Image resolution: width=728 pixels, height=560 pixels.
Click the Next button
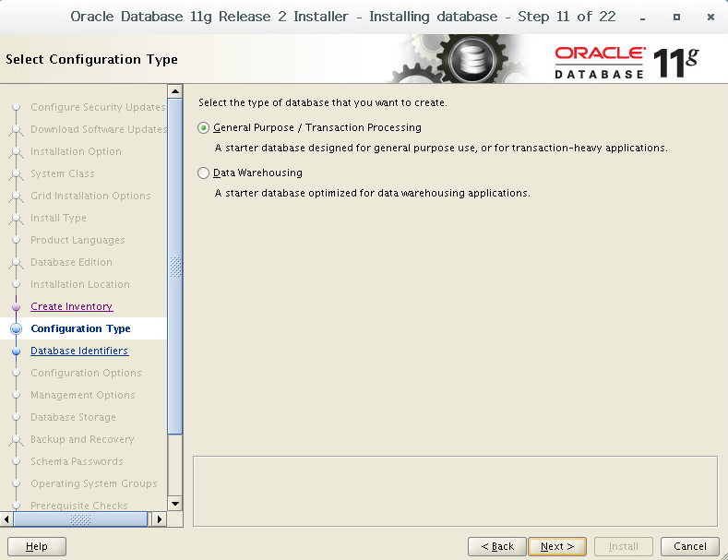click(x=557, y=546)
